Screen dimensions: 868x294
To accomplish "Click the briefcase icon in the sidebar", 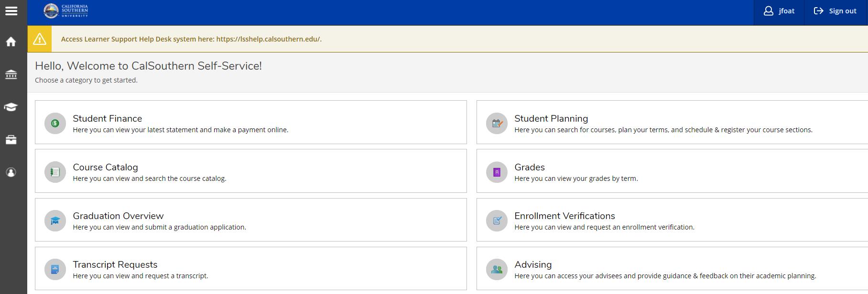I will 11,140.
